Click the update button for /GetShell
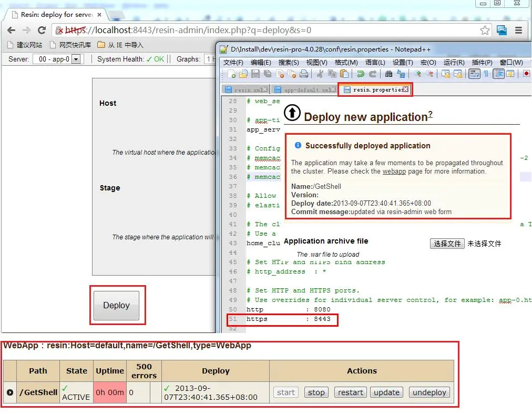Image resolution: width=532 pixels, height=414 pixels. pyautogui.click(x=386, y=392)
